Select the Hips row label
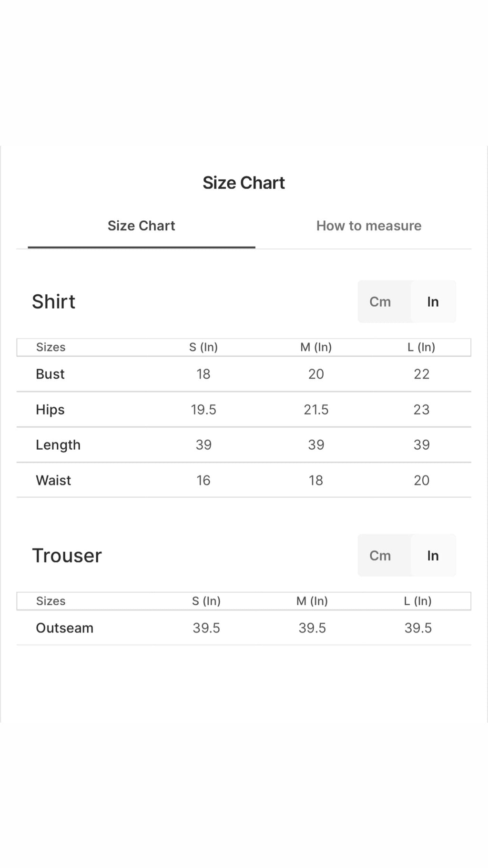488x868 pixels. (50, 410)
